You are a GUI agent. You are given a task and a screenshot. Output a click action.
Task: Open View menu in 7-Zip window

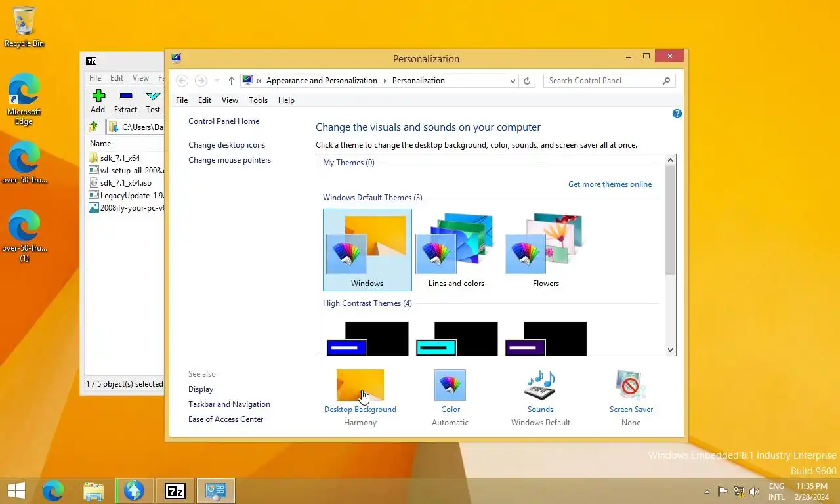coord(140,78)
